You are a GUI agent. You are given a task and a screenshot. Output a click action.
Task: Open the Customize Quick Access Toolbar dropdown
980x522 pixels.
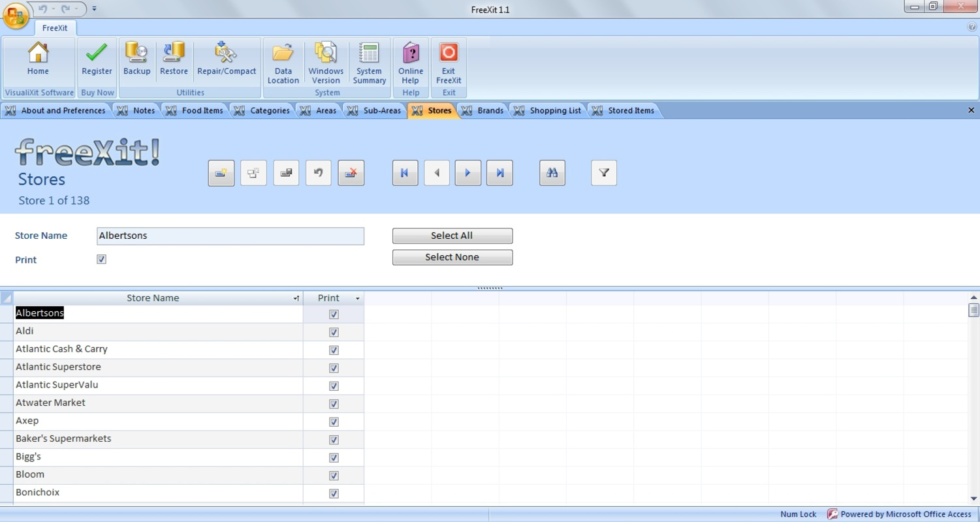point(94,9)
